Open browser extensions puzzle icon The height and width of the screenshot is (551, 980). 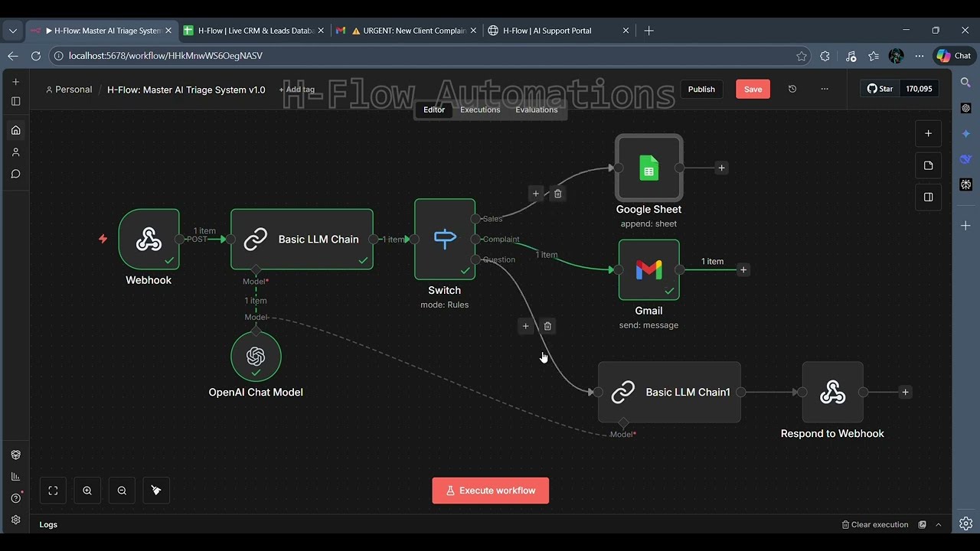[x=825, y=56]
